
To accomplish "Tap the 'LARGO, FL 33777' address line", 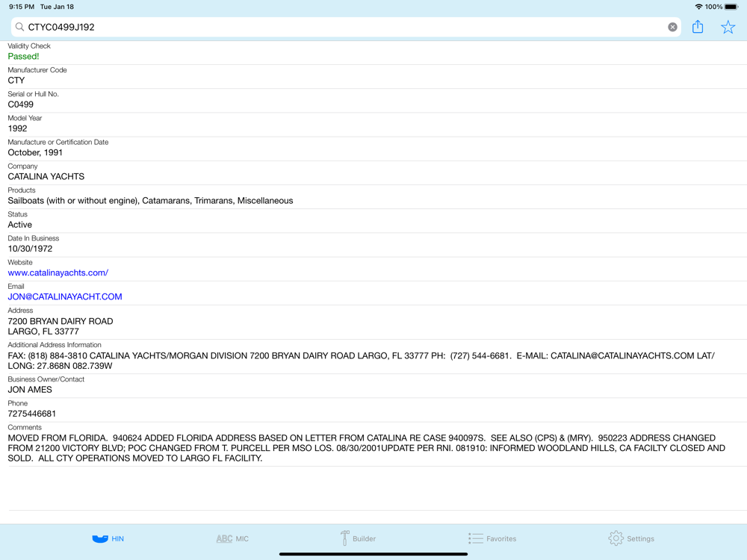I will (x=43, y=332).
